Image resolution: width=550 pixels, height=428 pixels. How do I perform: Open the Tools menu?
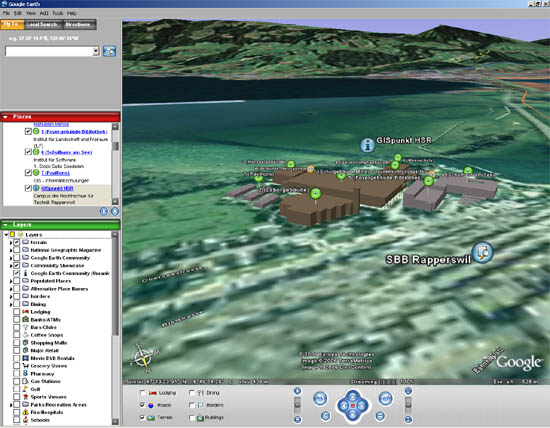click(x=58, y=13)
